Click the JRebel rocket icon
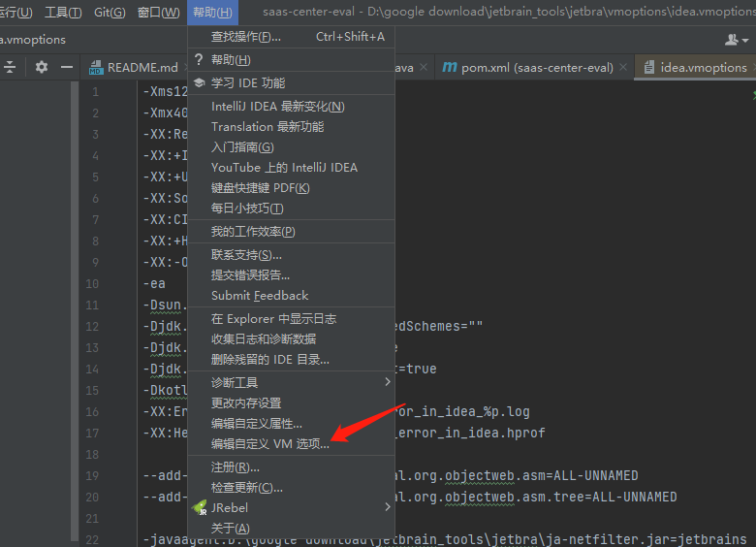 pyautogui.click(x=200, y=507)
